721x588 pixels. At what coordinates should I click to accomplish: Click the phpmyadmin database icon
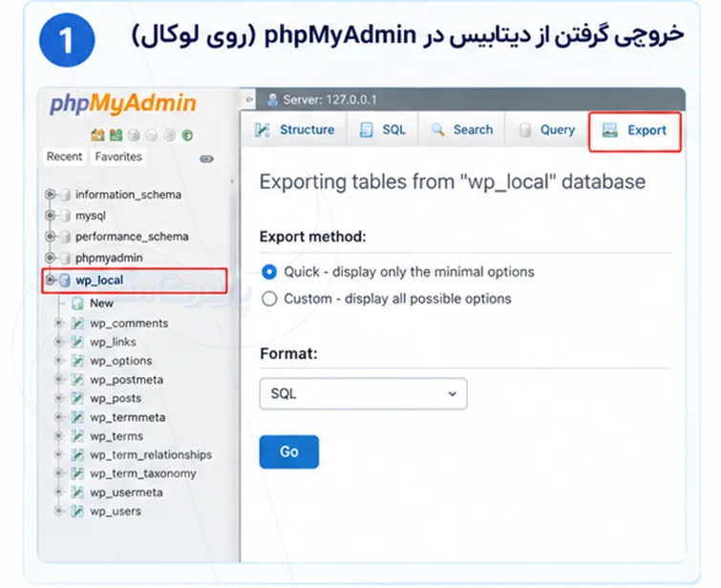[66, 258]
